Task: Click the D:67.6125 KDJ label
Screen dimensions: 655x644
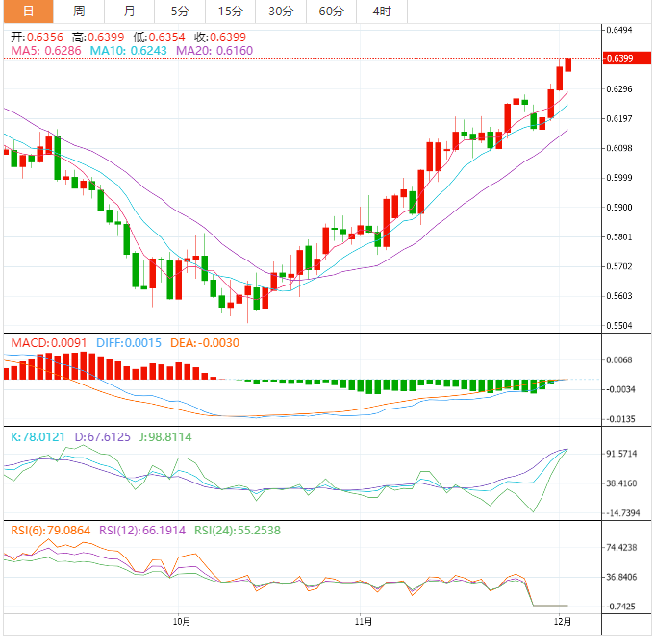Action: (102, 437)
